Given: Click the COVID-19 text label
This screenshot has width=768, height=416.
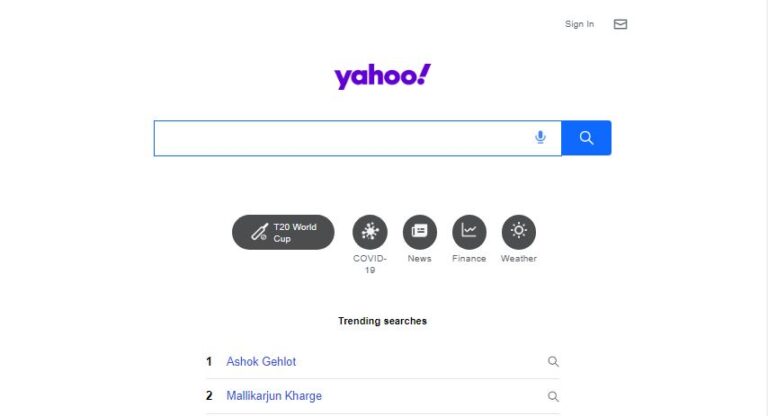Looking at the screenshot, I should click(x=370, y=264).
